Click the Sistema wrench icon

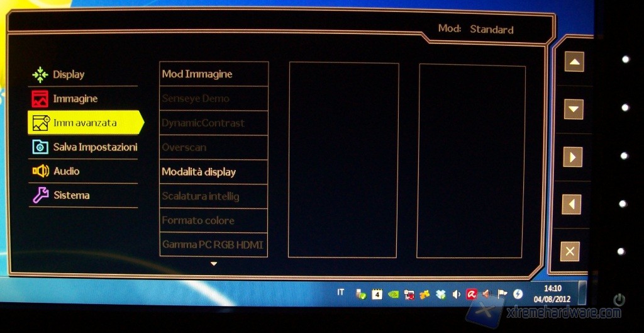point(40,196)
